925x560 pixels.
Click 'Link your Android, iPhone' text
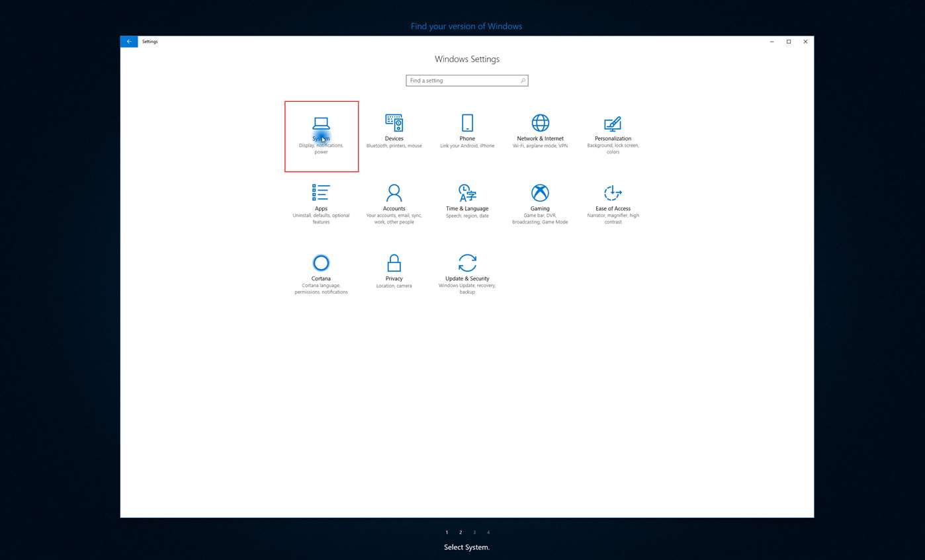click(x=467, y=146)
